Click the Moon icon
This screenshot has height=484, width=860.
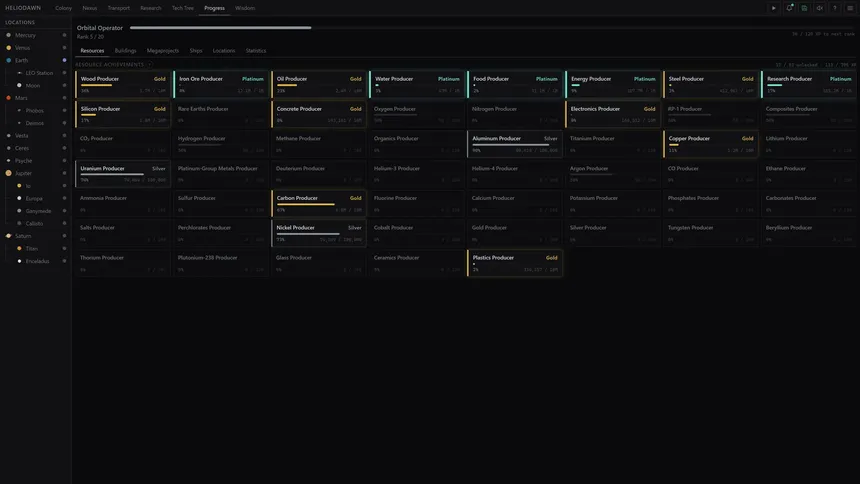point(19,86)
